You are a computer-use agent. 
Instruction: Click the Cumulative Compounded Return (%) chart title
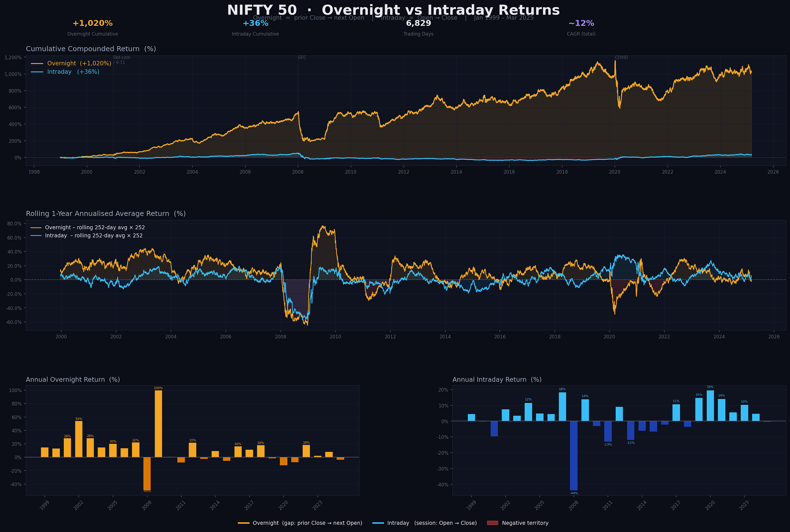91,49
